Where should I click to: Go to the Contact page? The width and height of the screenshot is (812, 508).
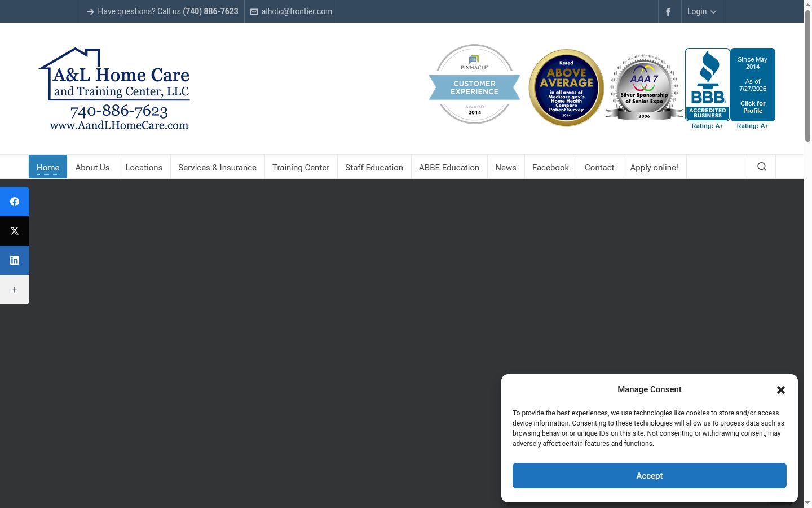click(599, 167)
